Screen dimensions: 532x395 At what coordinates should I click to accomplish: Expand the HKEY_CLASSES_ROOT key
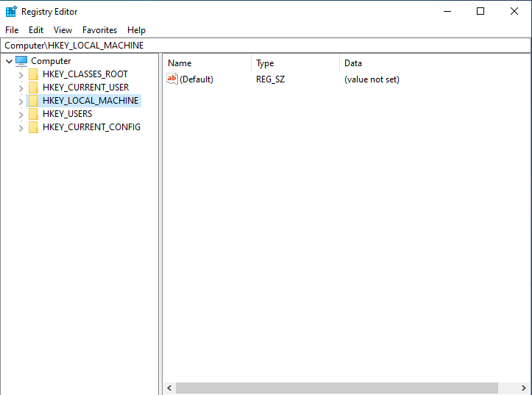click(21, 75)
